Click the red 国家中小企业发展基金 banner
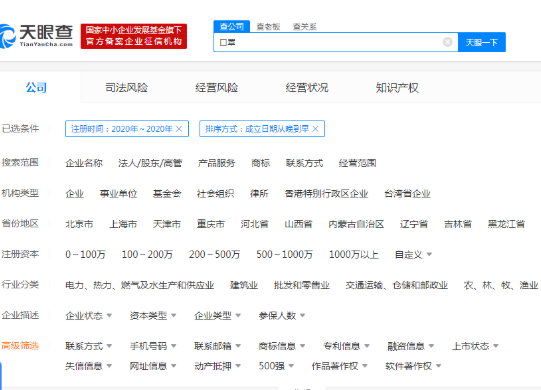The height and width of the screenshot is (390, 541). point(134,36)
